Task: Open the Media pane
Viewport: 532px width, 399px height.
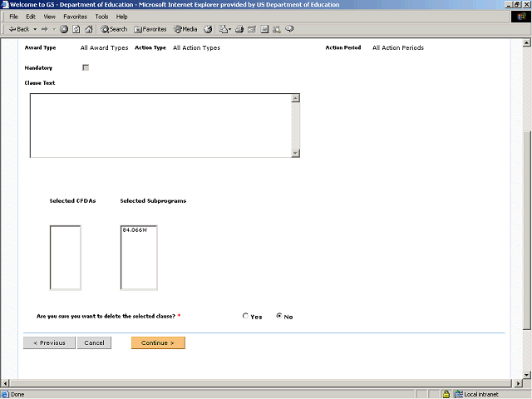Action: pyautogui.click(x=185, y=29)
